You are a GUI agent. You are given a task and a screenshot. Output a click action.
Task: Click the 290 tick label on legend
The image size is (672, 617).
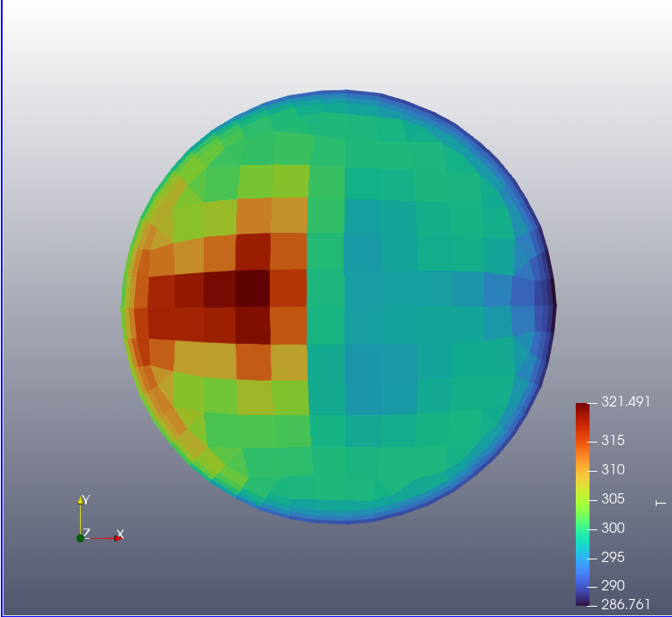(613, 586)
